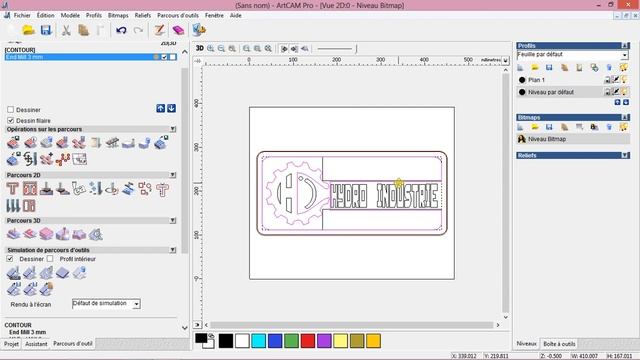640x360 pixels.
Task: Open the Feuille par défaut dropdown
Action: (x=624, y=55)
